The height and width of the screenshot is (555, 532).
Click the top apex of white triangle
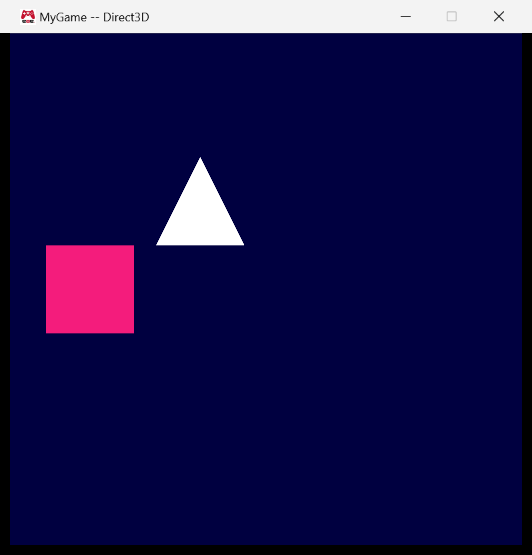click(x=200, y=159)
